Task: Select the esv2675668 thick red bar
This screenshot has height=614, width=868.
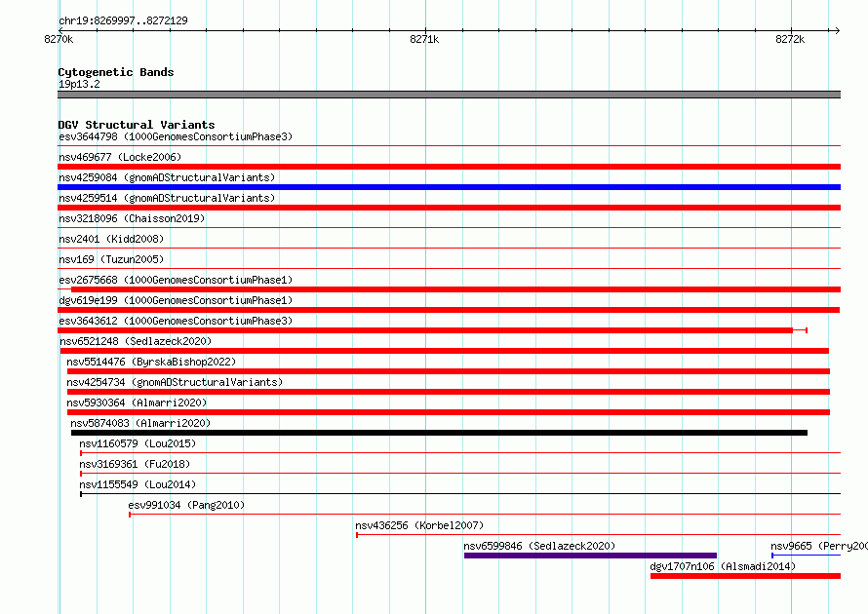Action: pos(456,289)
